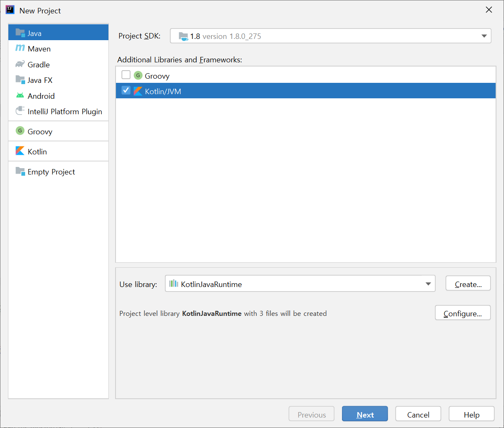This screenshot has height=428, width=504.
Task: Click the 'KotlinJavaRuntime' bold text in description
Action: point(212,313)
